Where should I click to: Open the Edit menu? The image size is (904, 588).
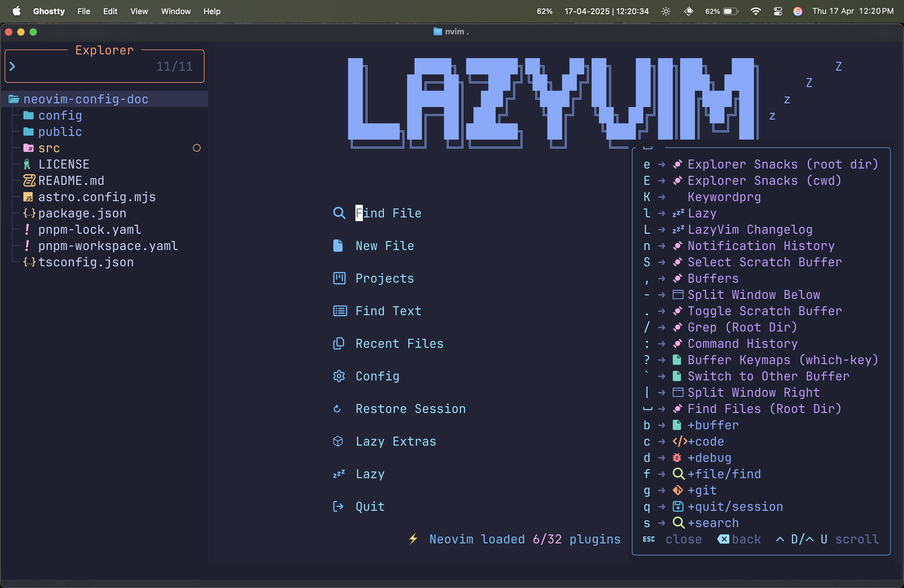(110, 11)
